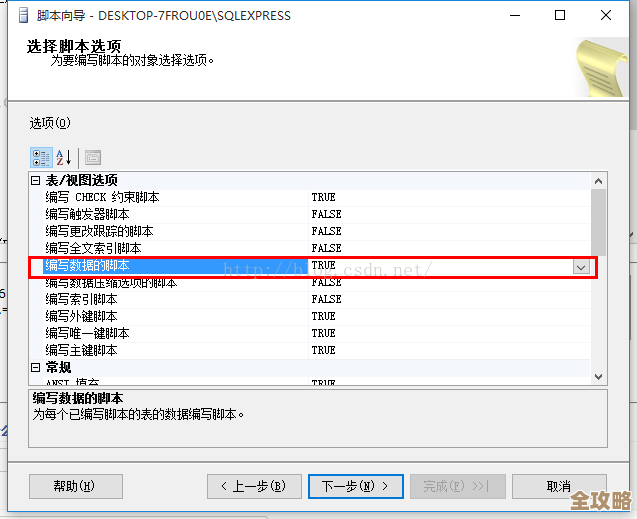The image size is (637, 519).
Task: Open the property pages toolbar icon
Action: tap(93, 158)
